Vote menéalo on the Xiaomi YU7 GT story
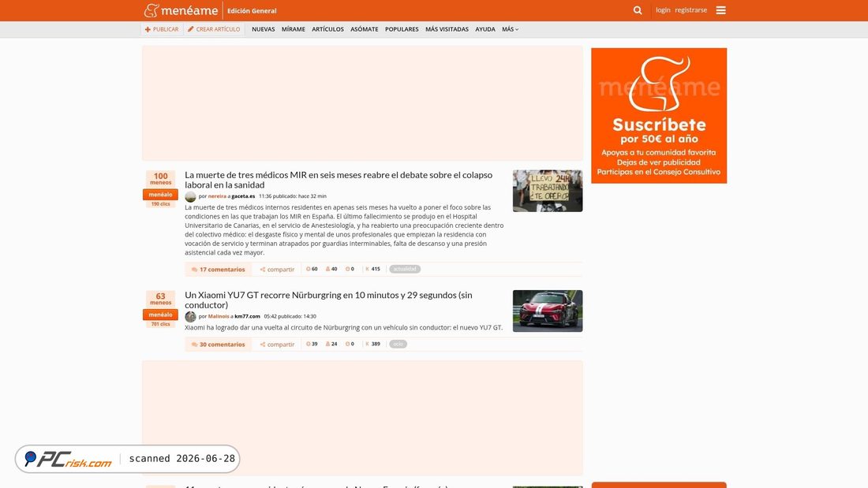 pyautogui.click(x=160, y=315)
